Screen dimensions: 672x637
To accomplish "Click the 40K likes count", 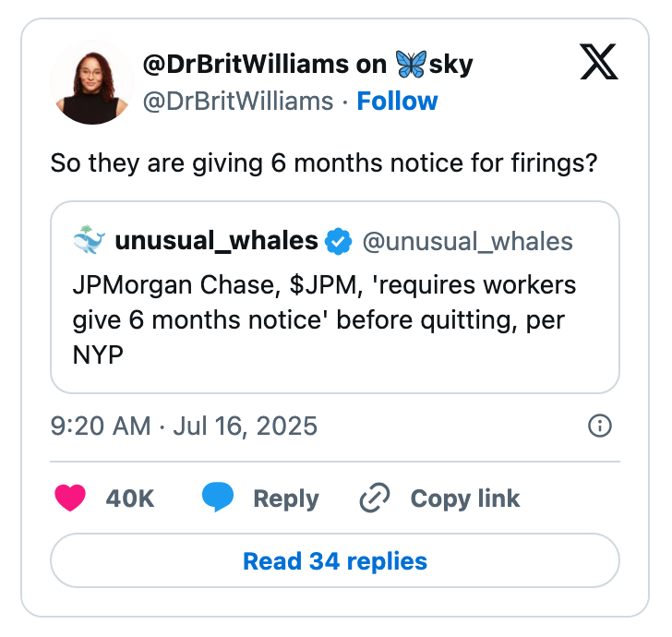I will click(130, 499).
